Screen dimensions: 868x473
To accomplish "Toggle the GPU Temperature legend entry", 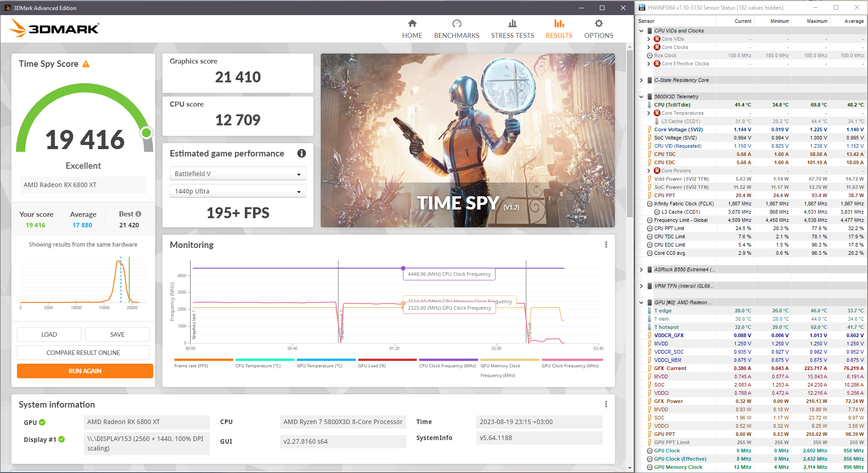I will [x=326, y=363].
